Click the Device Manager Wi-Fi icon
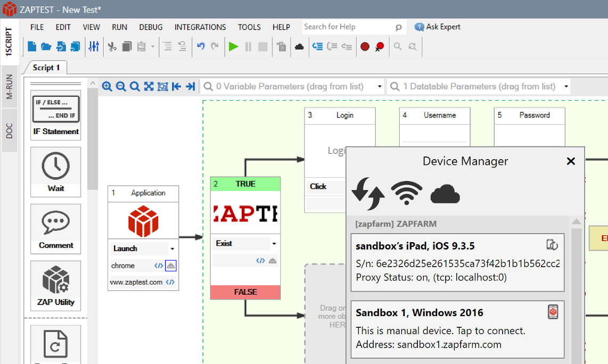The width and height of the screenshot is (608, 364). [x=406, y=193]
